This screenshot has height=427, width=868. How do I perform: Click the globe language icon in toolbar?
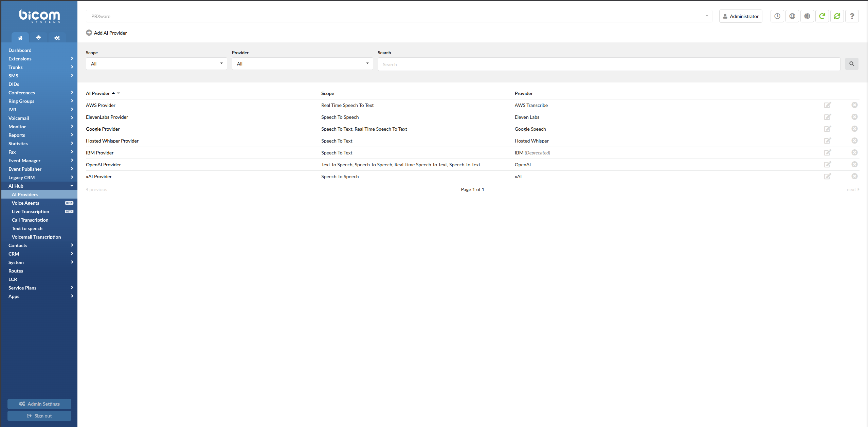tap(807, 16)
